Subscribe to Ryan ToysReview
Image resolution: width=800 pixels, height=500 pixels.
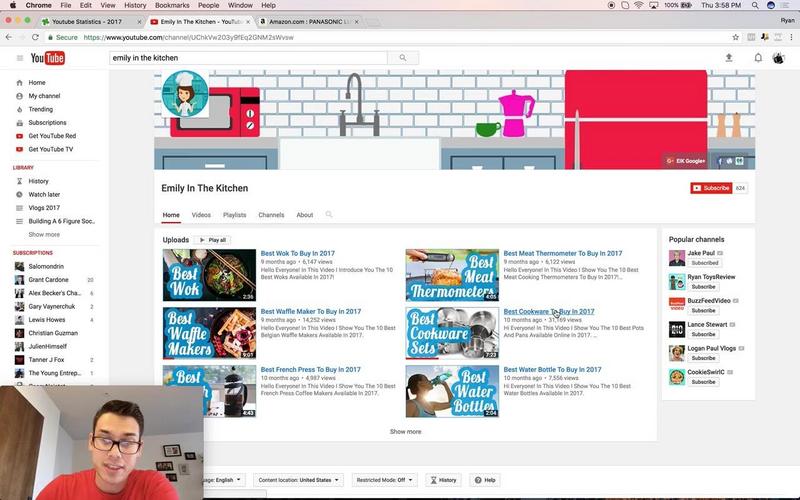click(704, 287)
